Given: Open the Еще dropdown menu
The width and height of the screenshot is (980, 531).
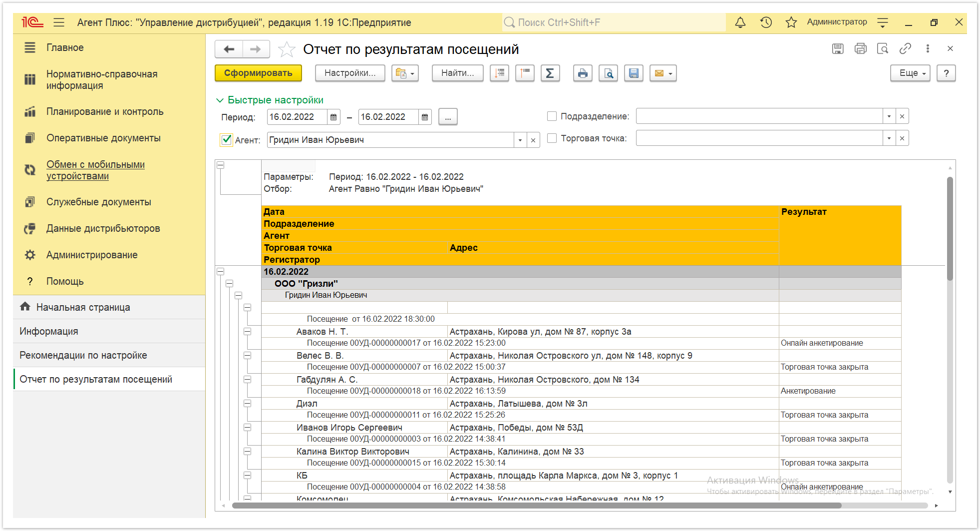Looking at the screenshot, I should [x=910, y=73].
